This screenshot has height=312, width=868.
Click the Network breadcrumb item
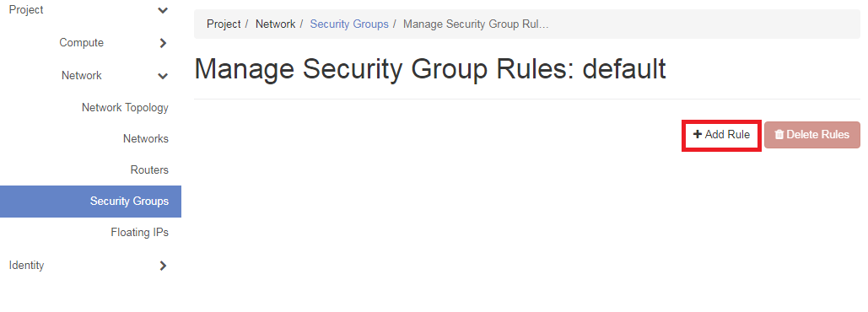point(275,24)
